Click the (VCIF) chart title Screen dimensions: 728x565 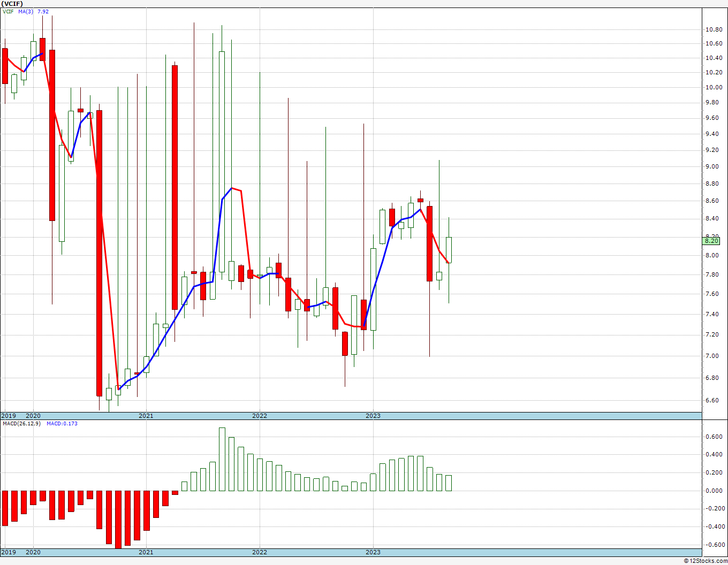pyautogui.click(x=12, y=4)
